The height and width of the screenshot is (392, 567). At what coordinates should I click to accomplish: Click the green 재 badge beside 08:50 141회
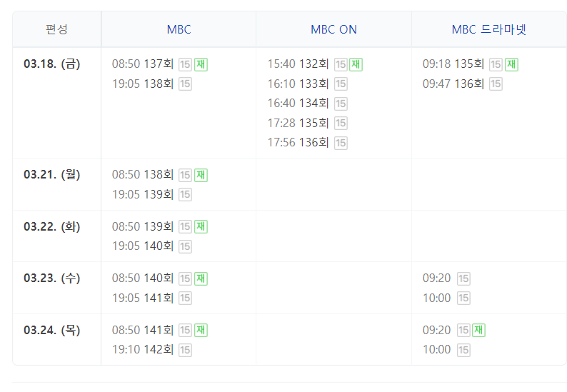[x=201, y=330]
